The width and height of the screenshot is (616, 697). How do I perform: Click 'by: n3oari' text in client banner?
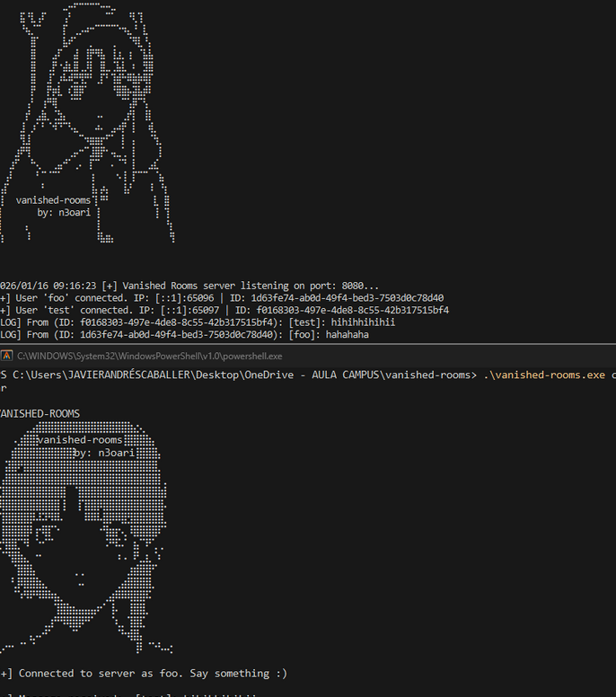[104, 454]
